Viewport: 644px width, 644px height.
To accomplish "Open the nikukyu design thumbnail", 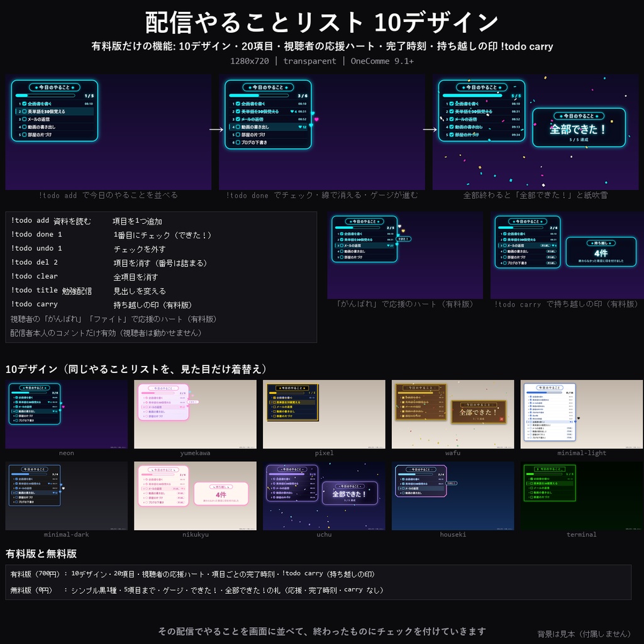I will [195, 496].
